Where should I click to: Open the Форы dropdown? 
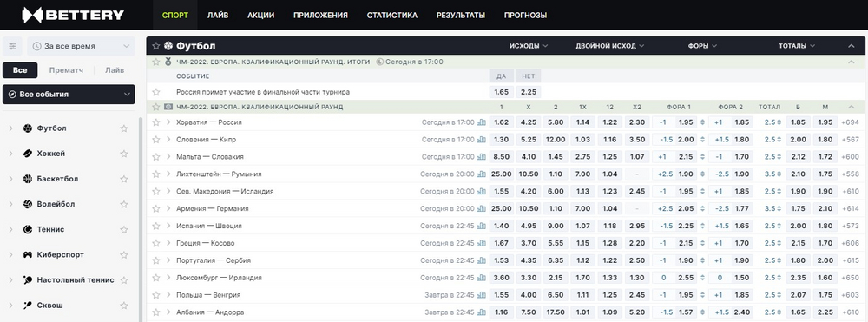coord(702,46)
